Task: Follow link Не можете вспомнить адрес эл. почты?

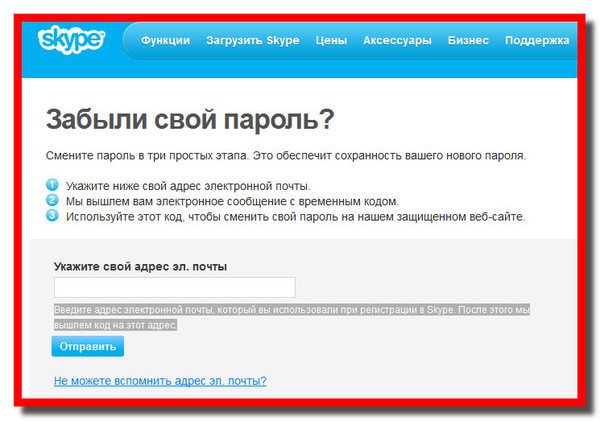Action: [160, 381]
